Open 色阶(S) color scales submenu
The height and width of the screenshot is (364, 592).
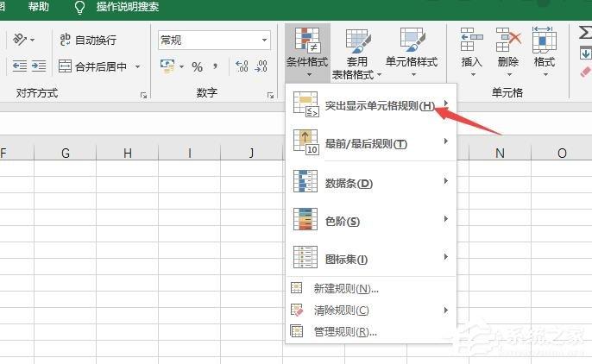point(371,220)
